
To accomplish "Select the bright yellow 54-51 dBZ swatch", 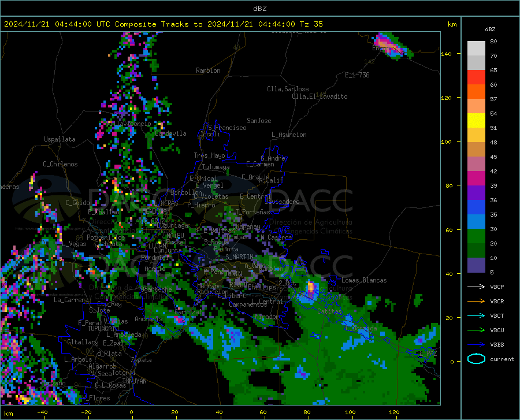I will (x=476, y=121).
